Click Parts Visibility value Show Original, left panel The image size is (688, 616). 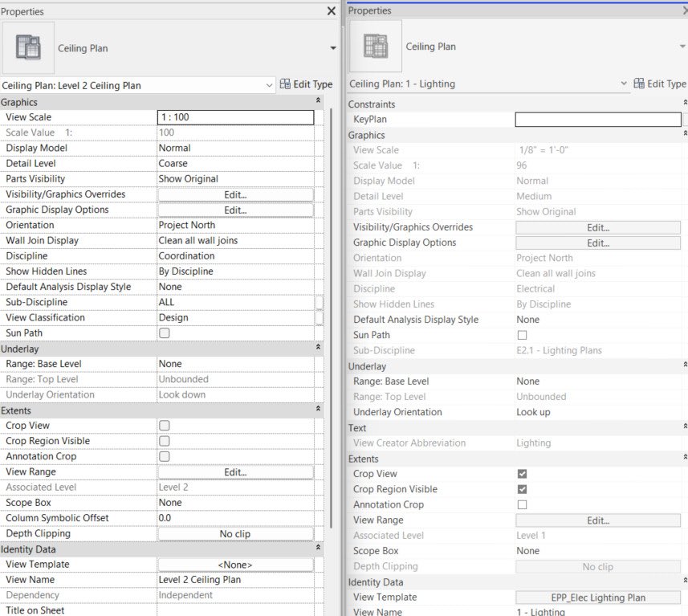(236, 179)
